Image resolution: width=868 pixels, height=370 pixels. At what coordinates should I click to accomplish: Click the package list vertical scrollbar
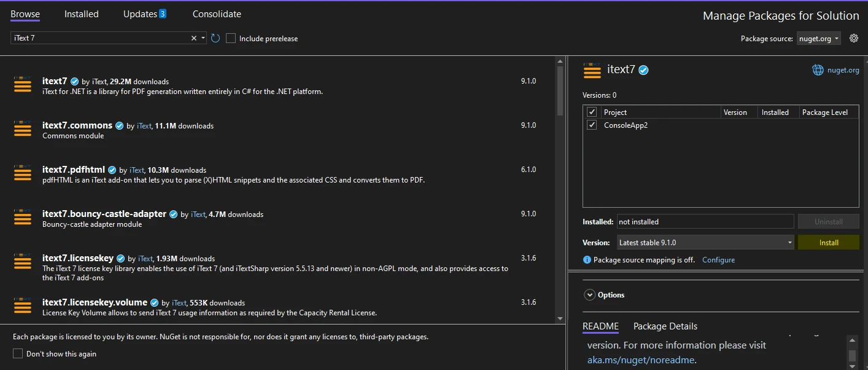560,91
